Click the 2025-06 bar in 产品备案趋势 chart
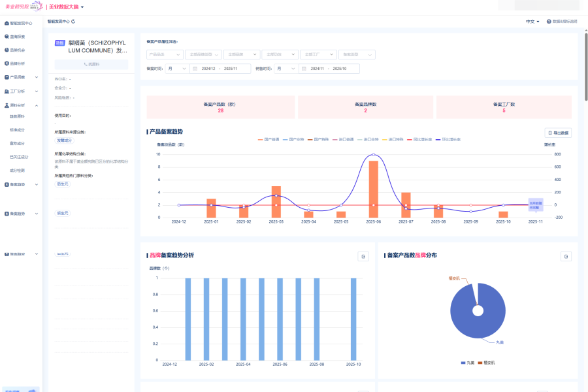The height and width of the screenshot is (392, 588). coord(374,189)
